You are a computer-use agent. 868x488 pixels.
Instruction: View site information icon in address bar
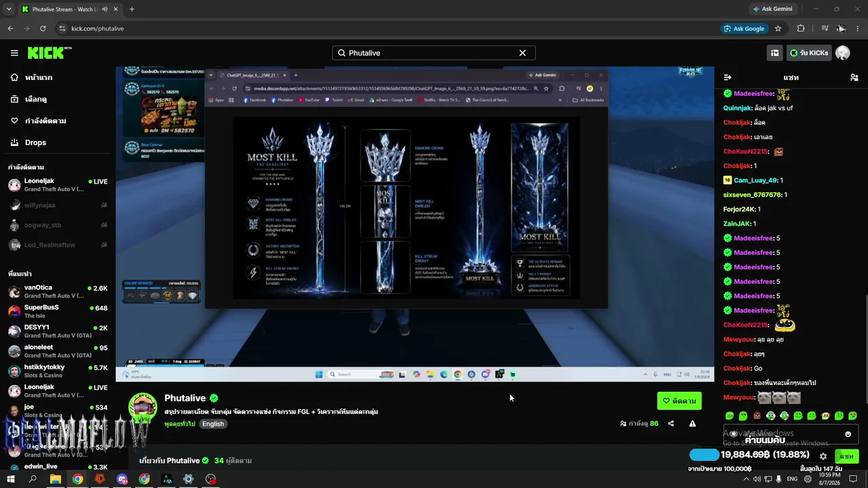(x=62, y=28)
